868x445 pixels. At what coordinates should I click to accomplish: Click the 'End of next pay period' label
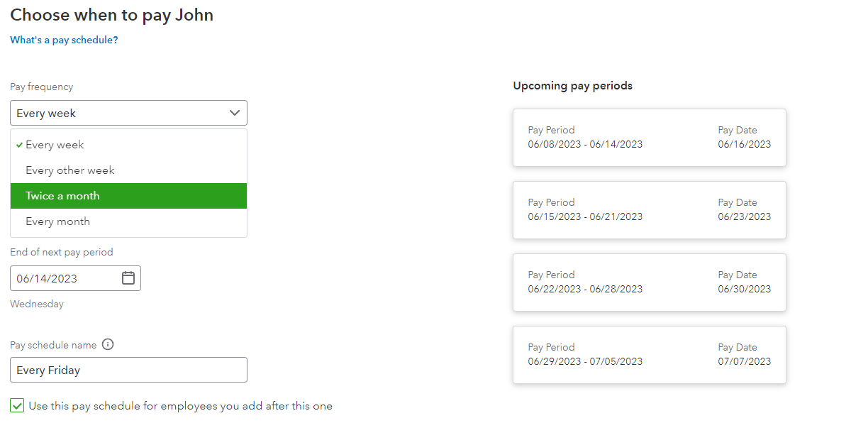pos(62,252)
